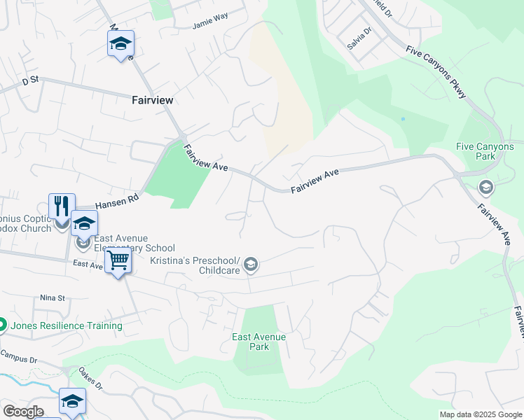Select the East Avenue Park label

[x=259, y=342]
